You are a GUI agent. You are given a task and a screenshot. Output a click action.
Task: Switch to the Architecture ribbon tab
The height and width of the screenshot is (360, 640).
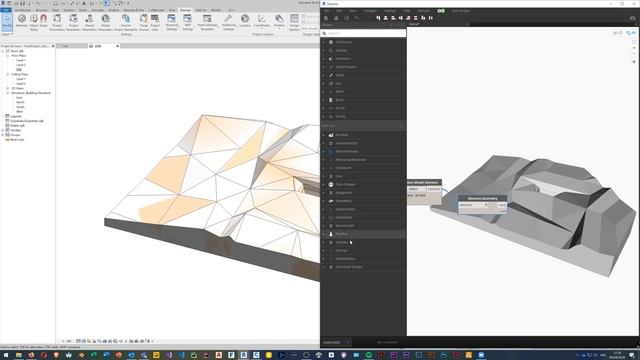[x=23, y=10]
